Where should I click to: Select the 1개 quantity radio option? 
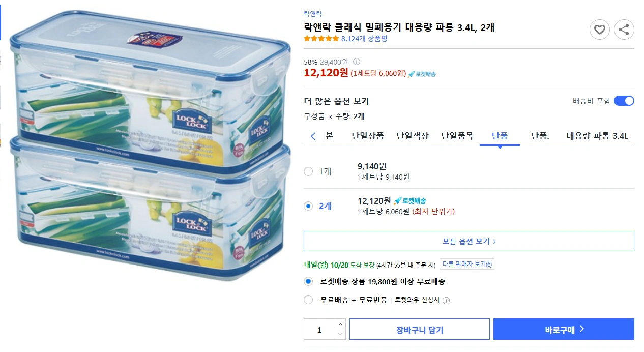pyautogui.click(x=308, y=171)
